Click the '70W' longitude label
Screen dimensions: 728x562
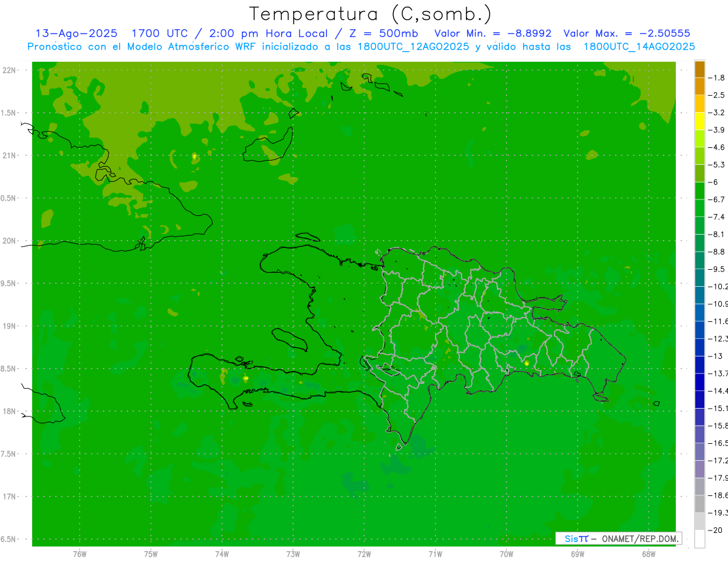click(x=506, y=554)
